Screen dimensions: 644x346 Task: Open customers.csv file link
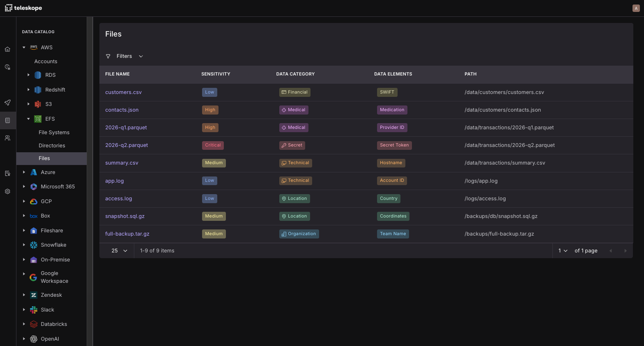coord(123,92)
